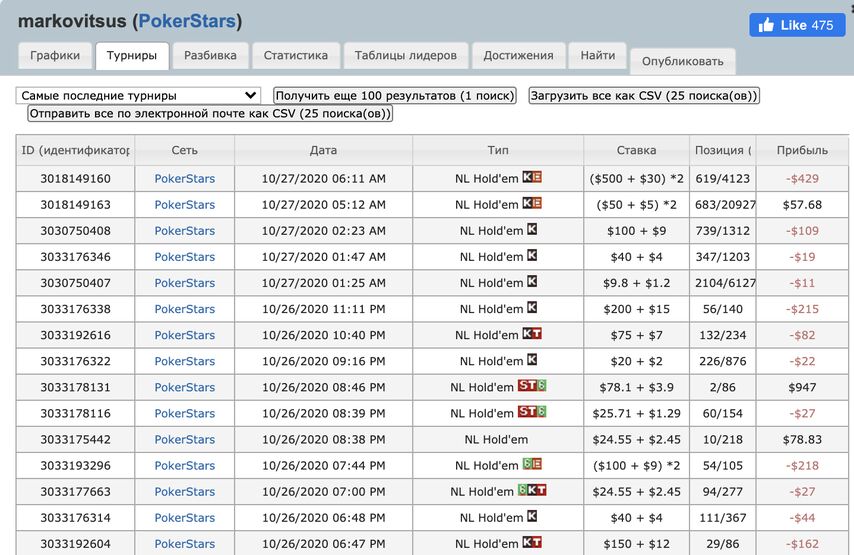Click the green 6-max icon in row 3033193296
854x555 pixels.
(x=526, y=465)
